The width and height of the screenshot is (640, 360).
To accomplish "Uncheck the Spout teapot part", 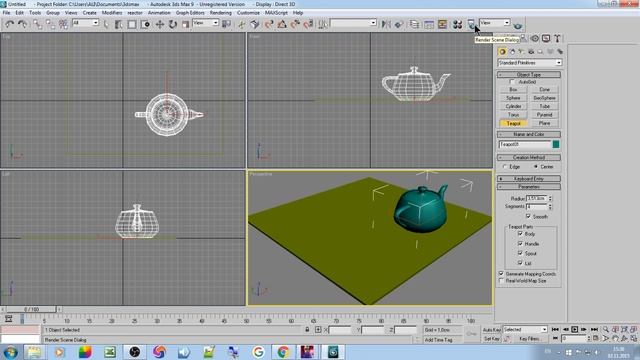I will pos(520,253).
